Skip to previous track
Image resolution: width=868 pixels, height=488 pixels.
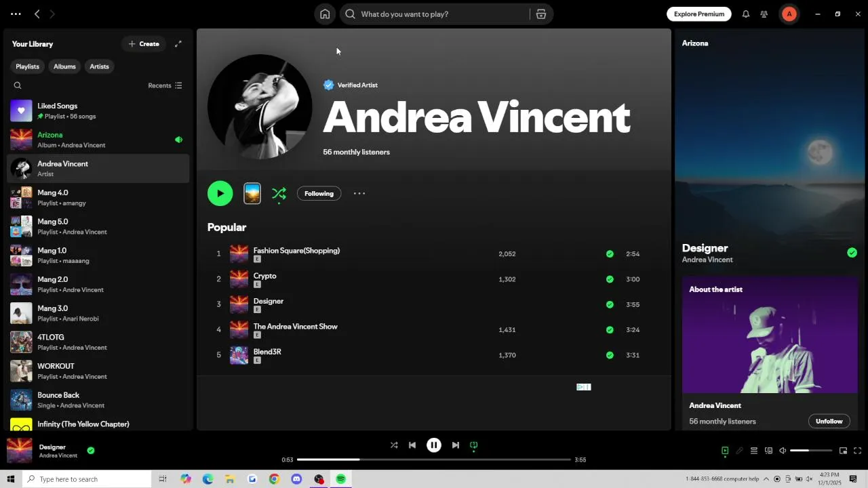click(412, 445)
